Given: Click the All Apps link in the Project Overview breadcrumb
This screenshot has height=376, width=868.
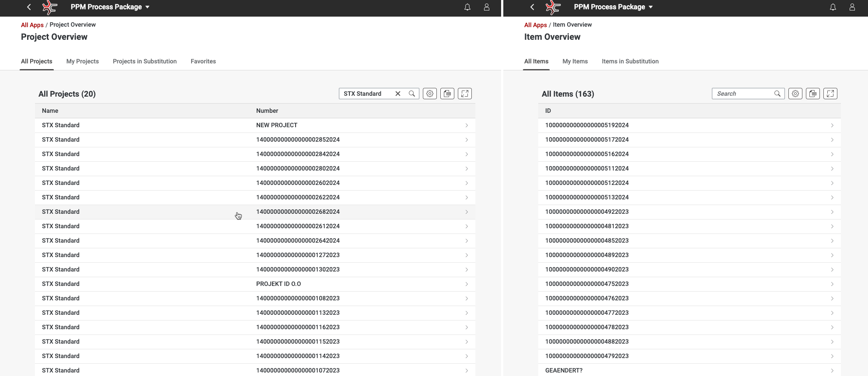Looking at the screenshot, I should [32, 25].
